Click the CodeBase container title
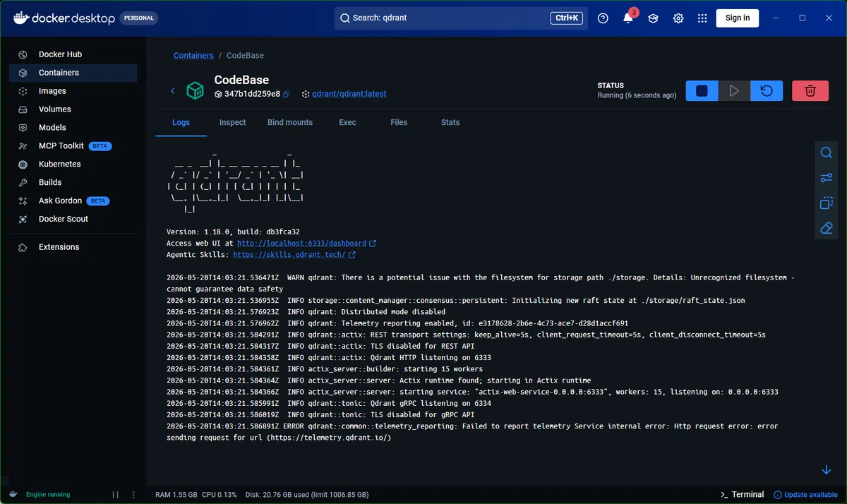 point(241,80)
